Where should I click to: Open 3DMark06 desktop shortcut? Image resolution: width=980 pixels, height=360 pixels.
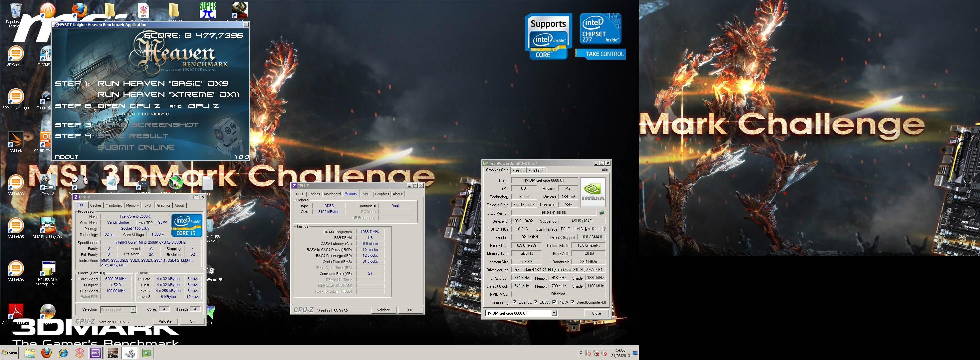point(16,271)
